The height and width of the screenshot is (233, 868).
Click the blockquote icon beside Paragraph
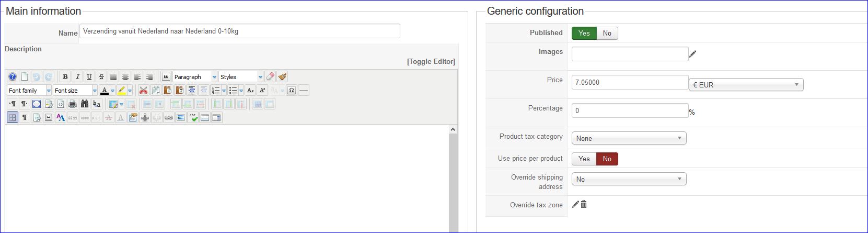coord(166,76)
